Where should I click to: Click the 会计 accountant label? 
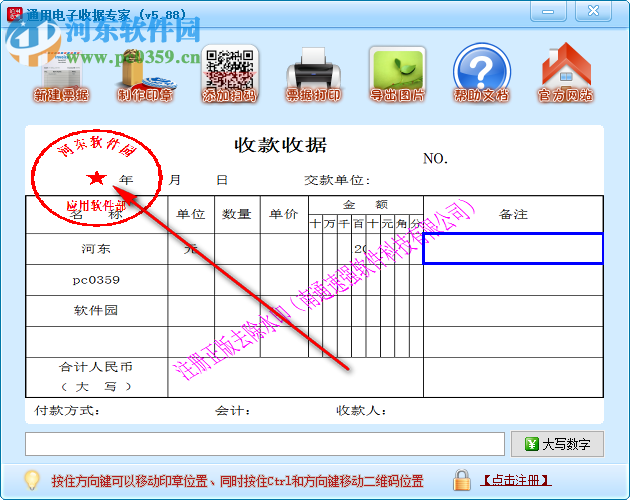(232, 410)
